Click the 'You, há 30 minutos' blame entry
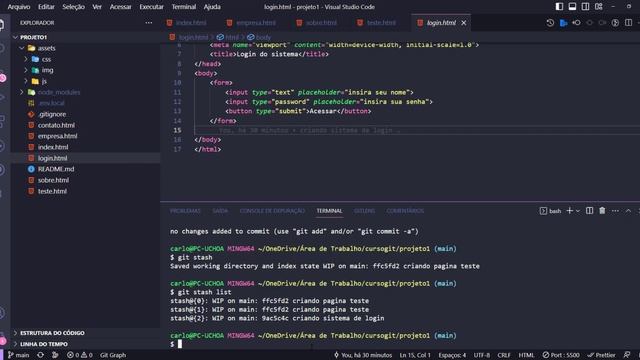This screenshot has height=360, width=640. (x=363, y=355)
